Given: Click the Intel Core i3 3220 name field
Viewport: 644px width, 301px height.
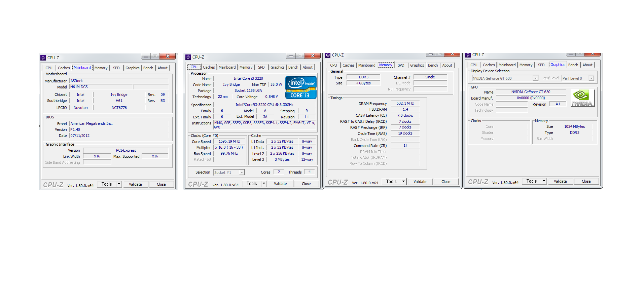Looking at the screenshot, I should pyautogui.click(x=248, y=79).
